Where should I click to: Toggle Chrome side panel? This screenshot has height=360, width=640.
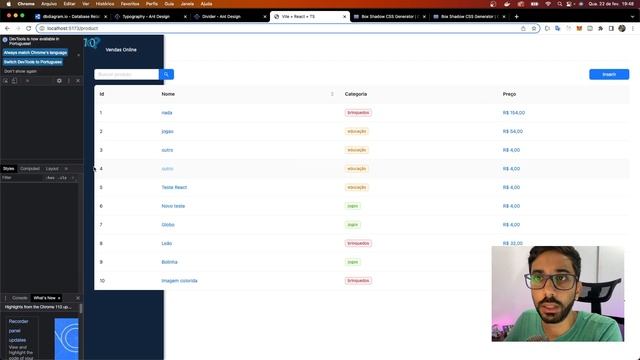[611, 28]
